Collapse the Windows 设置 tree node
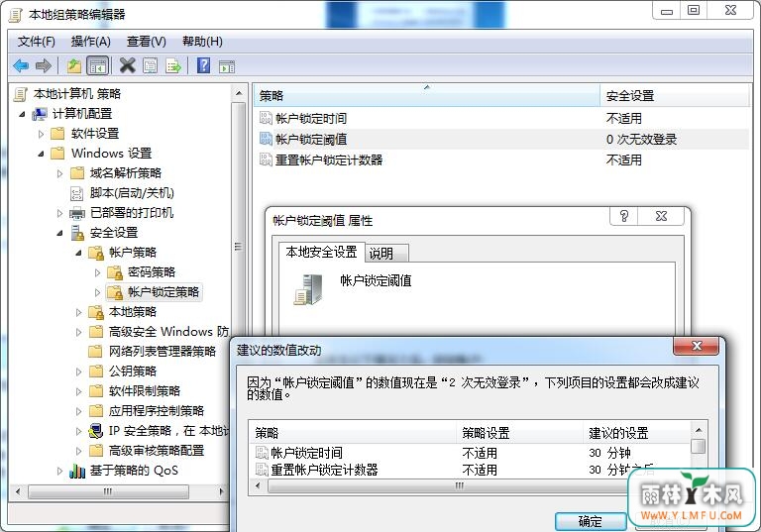Viewport: 761px width, 532px height. tap(41, 154)
